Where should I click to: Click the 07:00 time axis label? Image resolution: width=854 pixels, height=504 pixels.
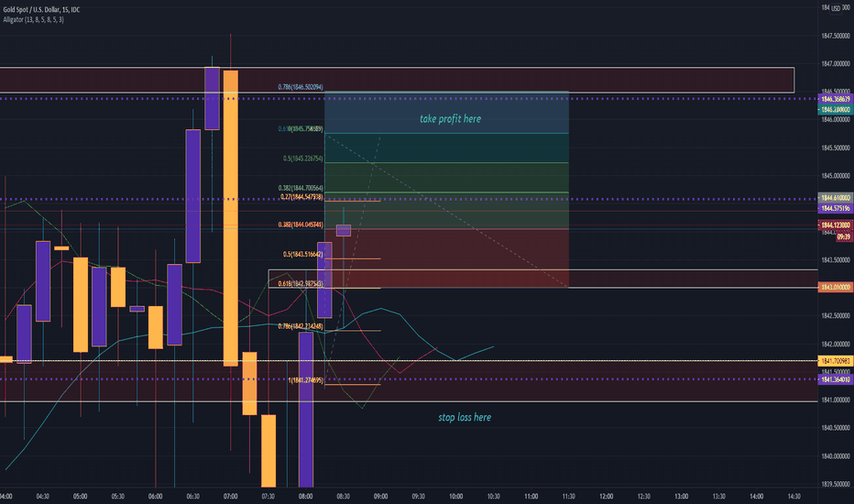coord(230,497)
